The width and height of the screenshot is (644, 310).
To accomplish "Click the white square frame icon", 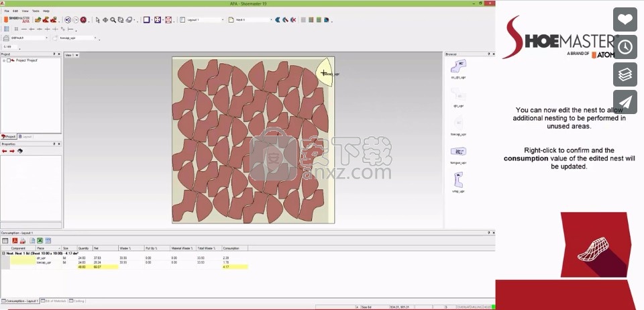I will 147,19.
